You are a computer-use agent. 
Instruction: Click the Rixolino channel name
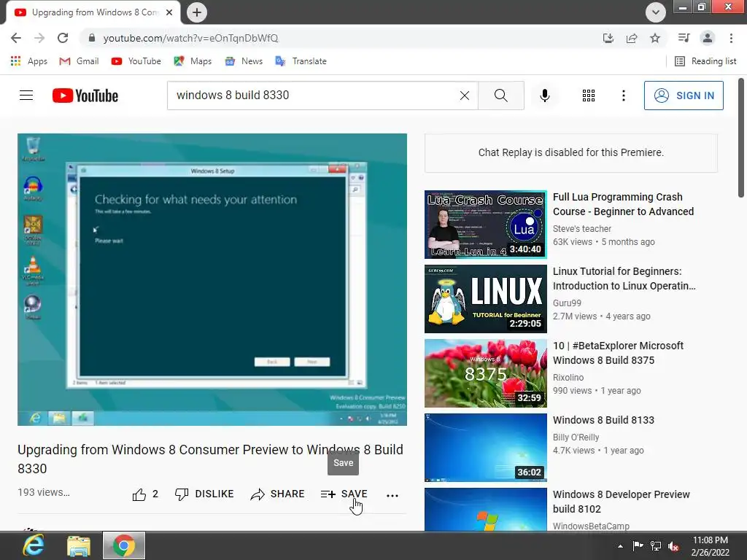click(568, 377)
